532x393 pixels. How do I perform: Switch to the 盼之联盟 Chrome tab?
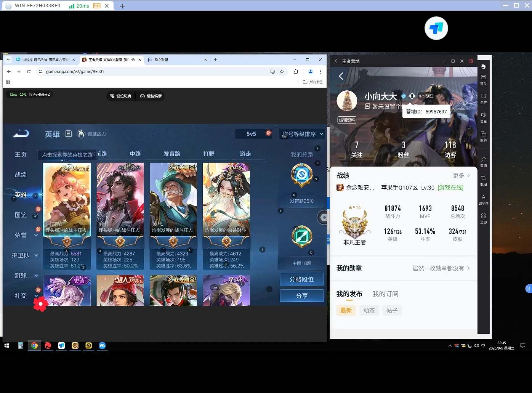[177, 60]
